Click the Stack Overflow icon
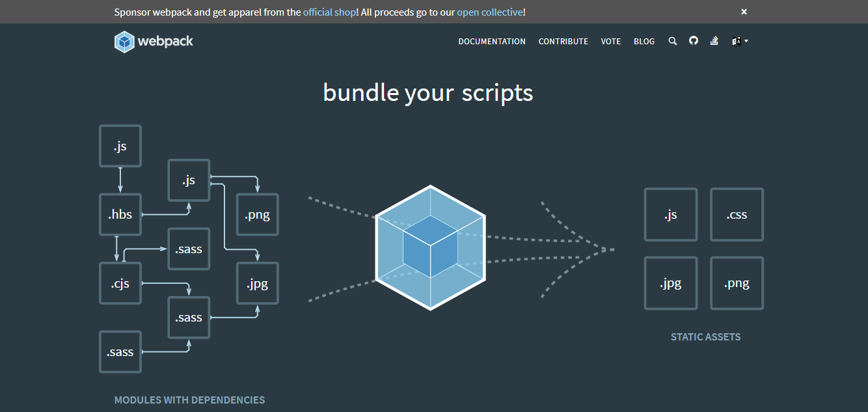868x412 pixels. pos(714,41)
